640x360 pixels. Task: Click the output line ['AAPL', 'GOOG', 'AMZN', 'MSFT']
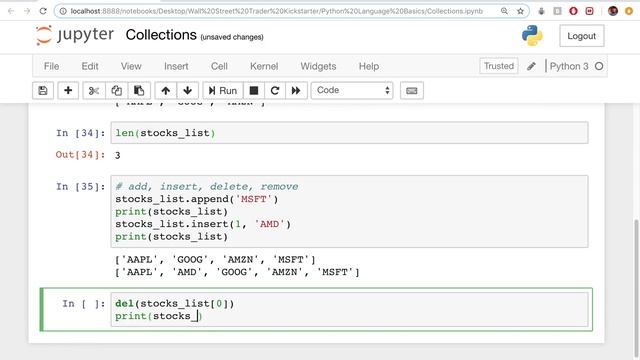215,259
